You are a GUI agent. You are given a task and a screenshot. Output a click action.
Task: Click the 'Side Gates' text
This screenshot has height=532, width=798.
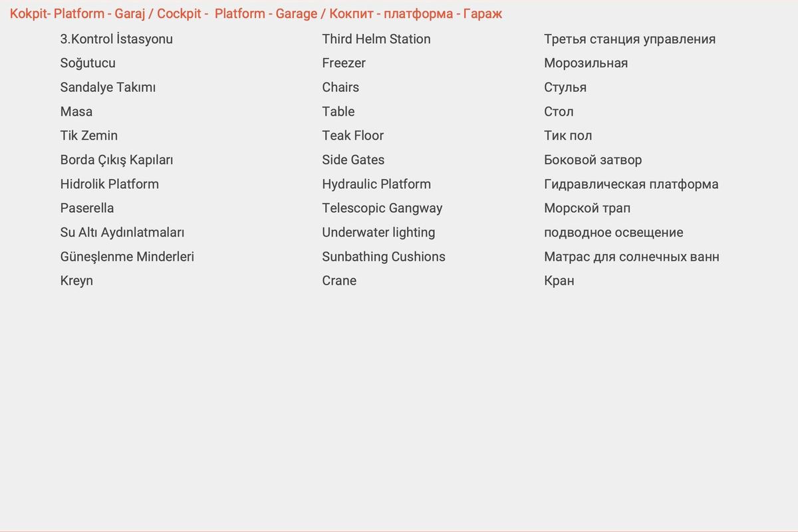click(353, 160)
